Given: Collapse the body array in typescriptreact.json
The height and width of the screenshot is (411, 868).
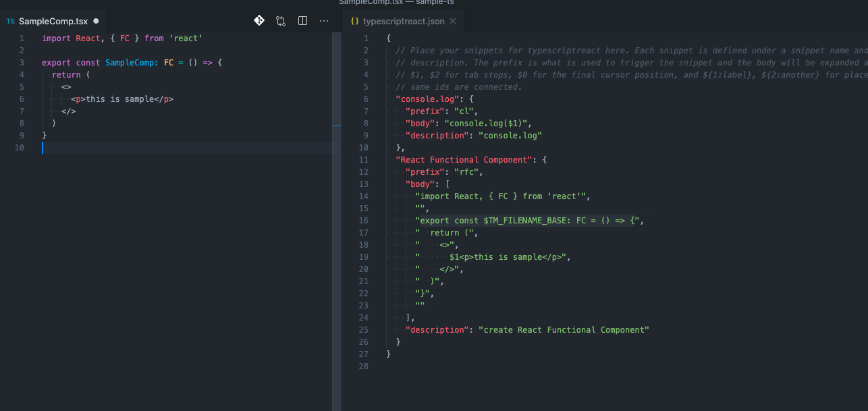Looking at the screenshot, I should click(x=379, y=184).
